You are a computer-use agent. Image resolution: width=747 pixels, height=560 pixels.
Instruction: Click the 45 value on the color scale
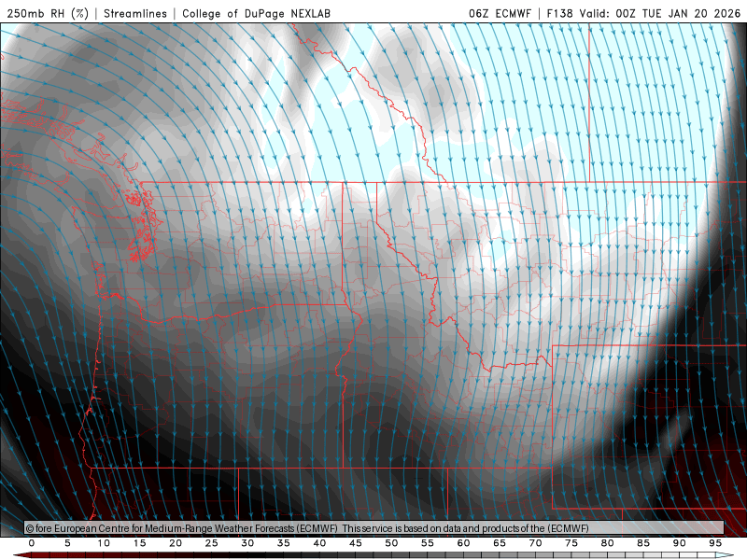[356, 543]
